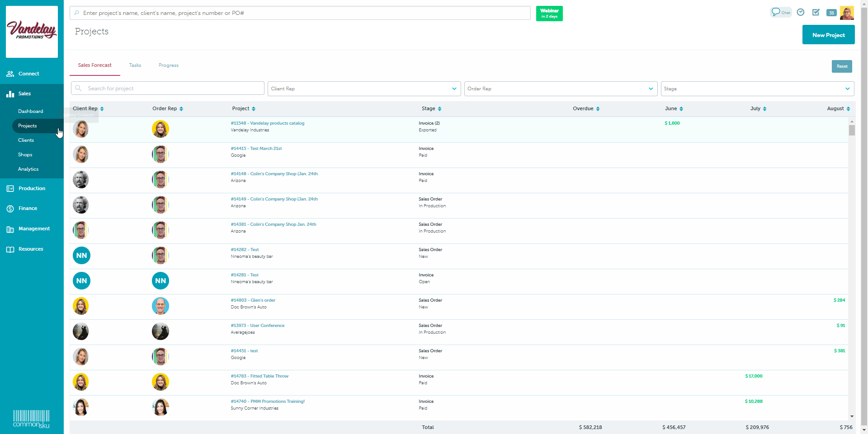Image resolution: width=868 pixels, height=434 pixels.
Task: Open the Chat icon in header
Action: (x=780, y=12)
